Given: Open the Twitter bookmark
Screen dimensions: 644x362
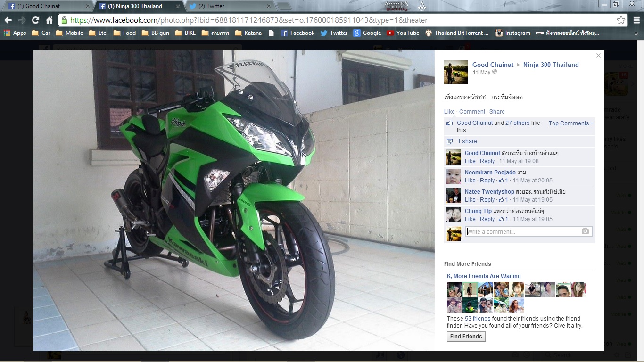Looking at the screenshot, I should (334, 33).
